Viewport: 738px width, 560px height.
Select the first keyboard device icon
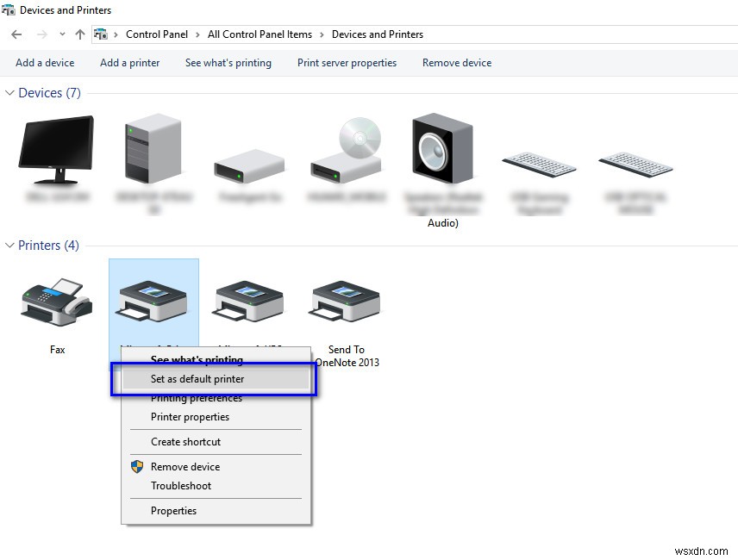[540, 165]
